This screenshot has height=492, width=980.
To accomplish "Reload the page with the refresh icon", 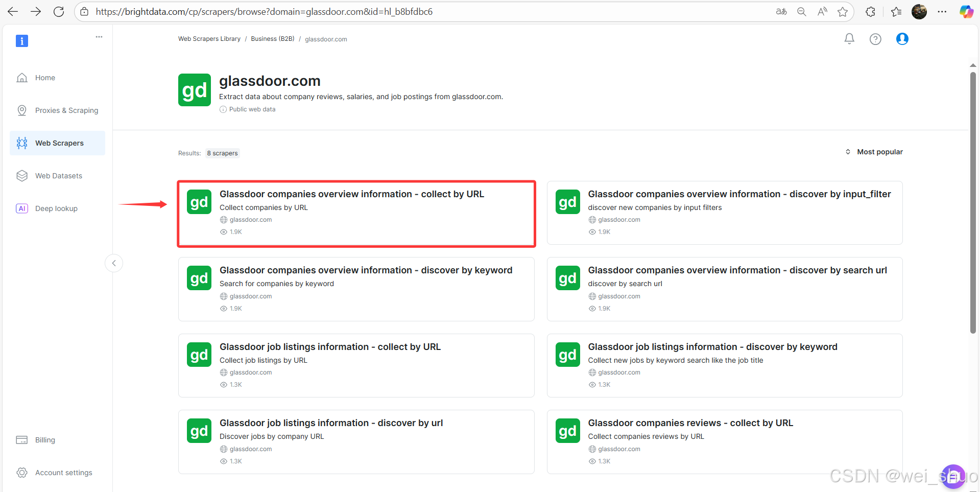I will click(59, 12).
